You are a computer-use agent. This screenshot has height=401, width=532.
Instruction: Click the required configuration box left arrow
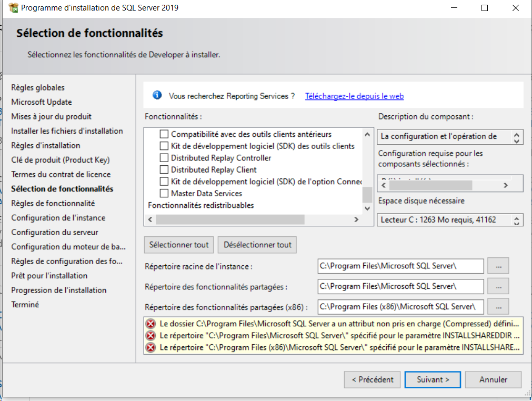tap(384, 185)
